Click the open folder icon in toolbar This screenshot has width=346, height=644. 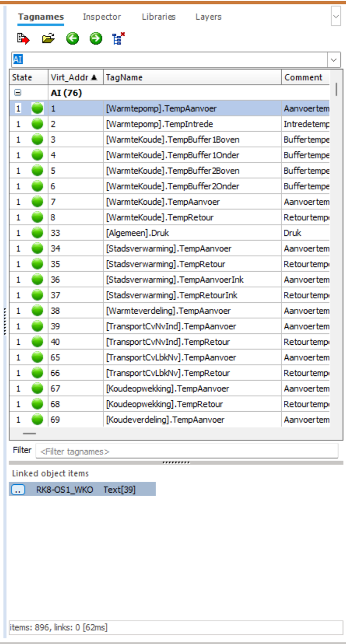coord(48,38)
